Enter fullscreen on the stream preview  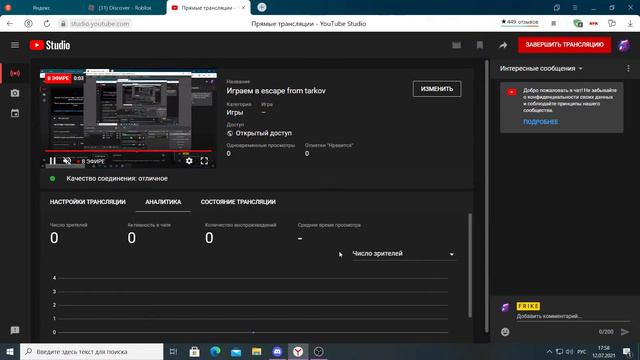click(x=204, y=161)
